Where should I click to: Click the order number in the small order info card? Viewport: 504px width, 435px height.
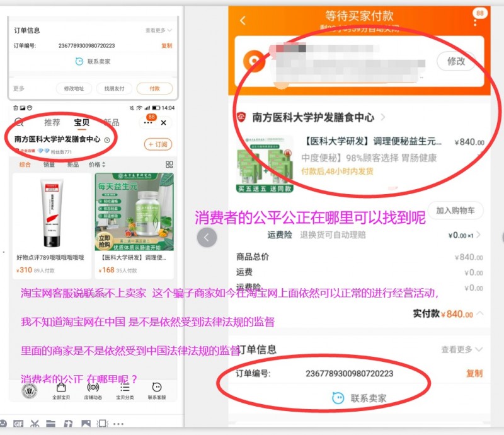point(86,45)
